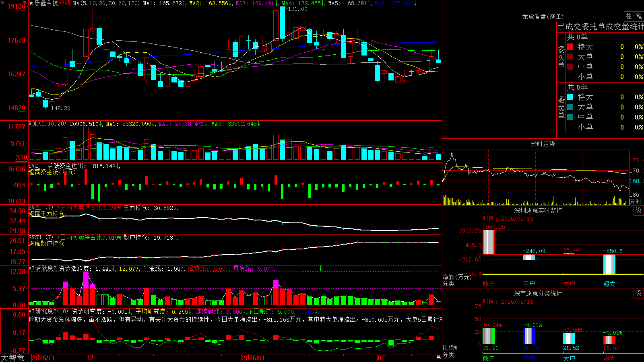Click the 委买单 section label

pos(561,57)
